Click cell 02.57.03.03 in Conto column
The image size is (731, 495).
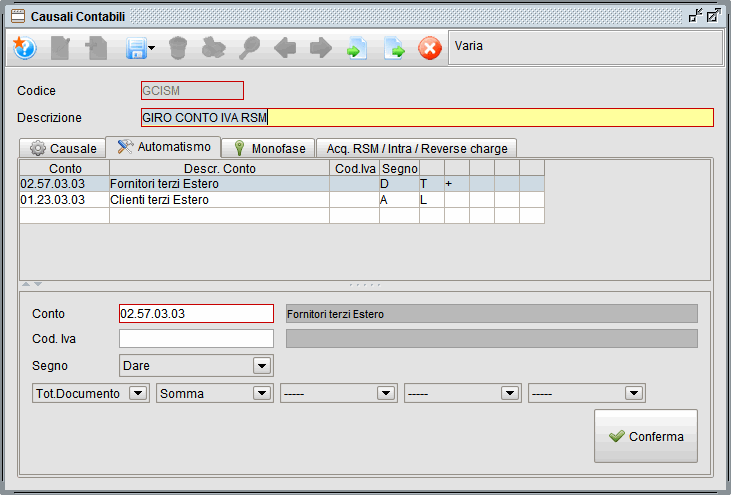[x=65, y=184]
